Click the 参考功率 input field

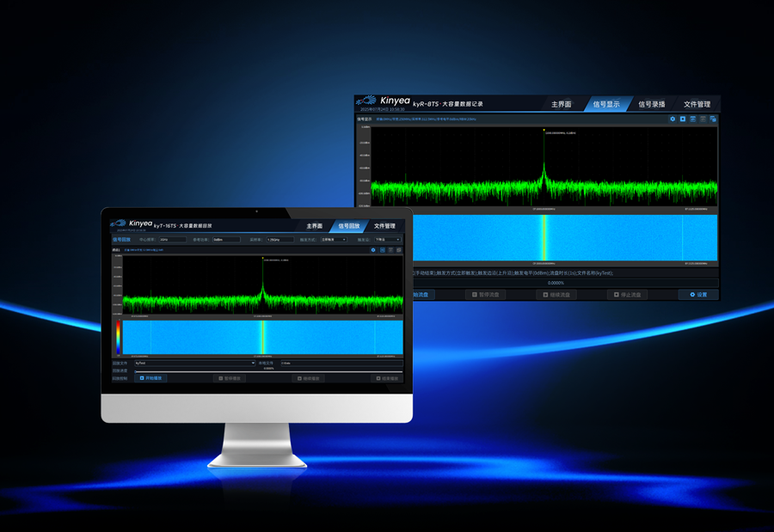226,240
